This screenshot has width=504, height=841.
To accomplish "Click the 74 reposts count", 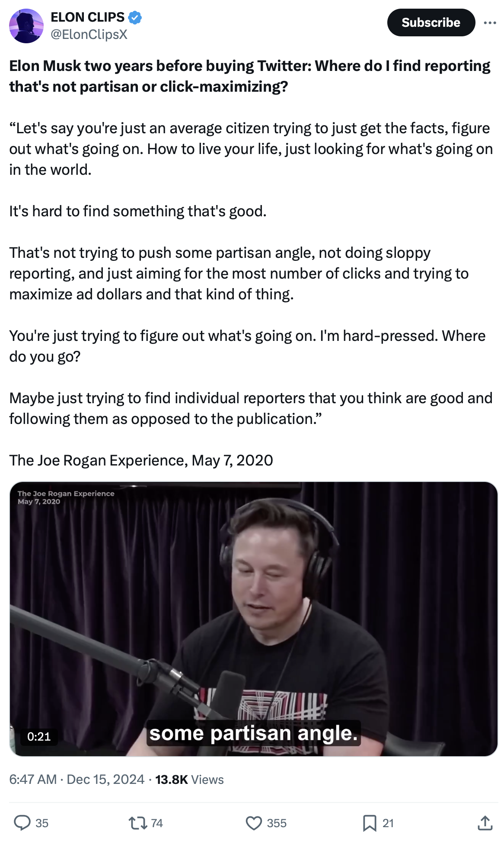I will coord(157,823).
